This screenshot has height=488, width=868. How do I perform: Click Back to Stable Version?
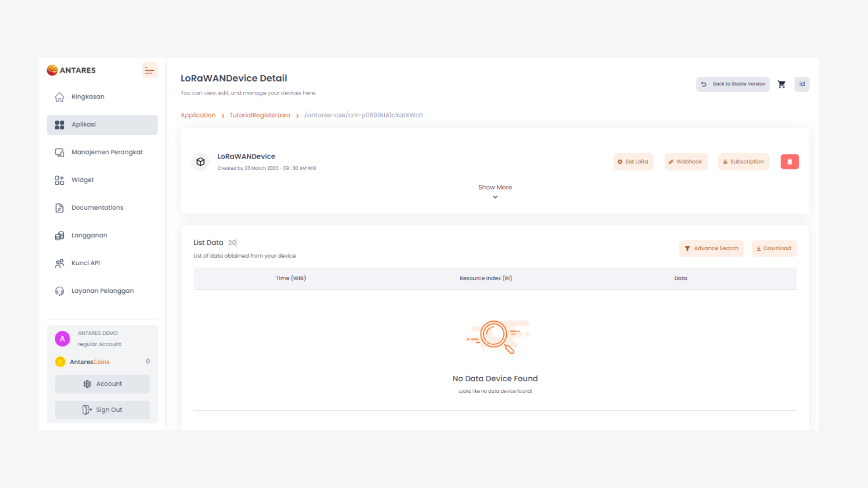point(733,84)
